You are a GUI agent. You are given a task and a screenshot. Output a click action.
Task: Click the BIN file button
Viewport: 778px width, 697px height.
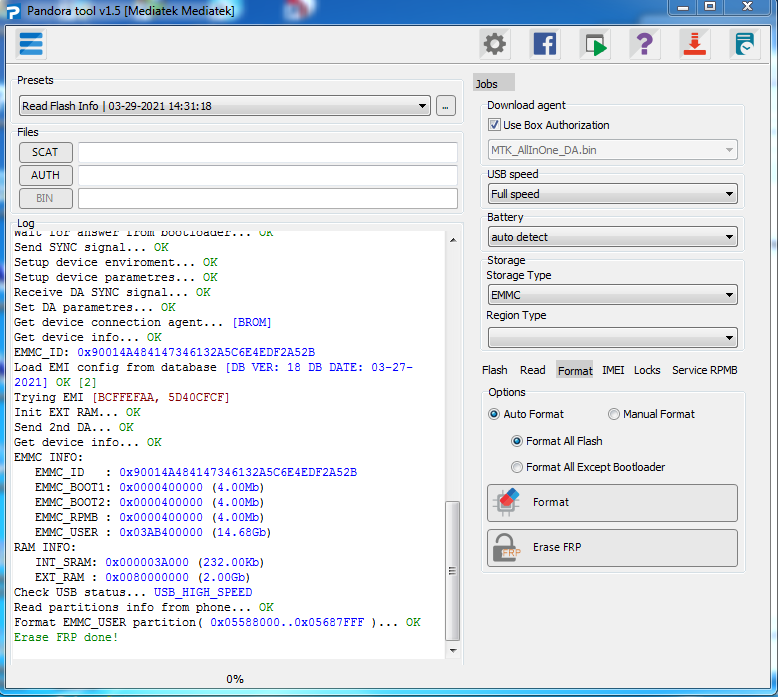pyautogui.click(x=46, y=198)
